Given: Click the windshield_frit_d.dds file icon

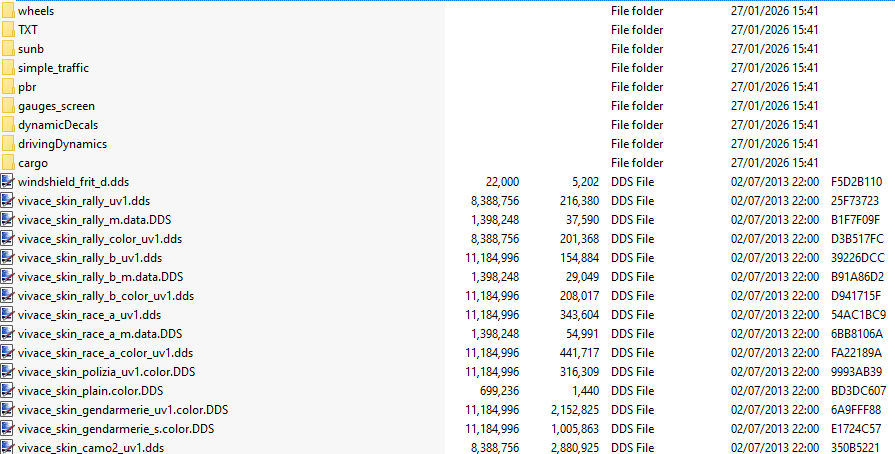Looking at the screenshot, I should click(x=7, y=182).
